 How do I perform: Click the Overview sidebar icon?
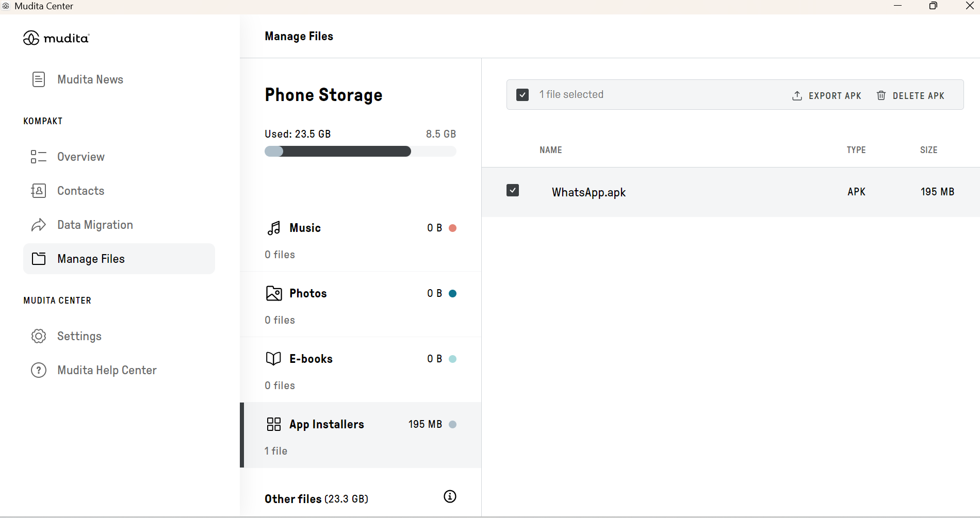(x=39, y=157)
